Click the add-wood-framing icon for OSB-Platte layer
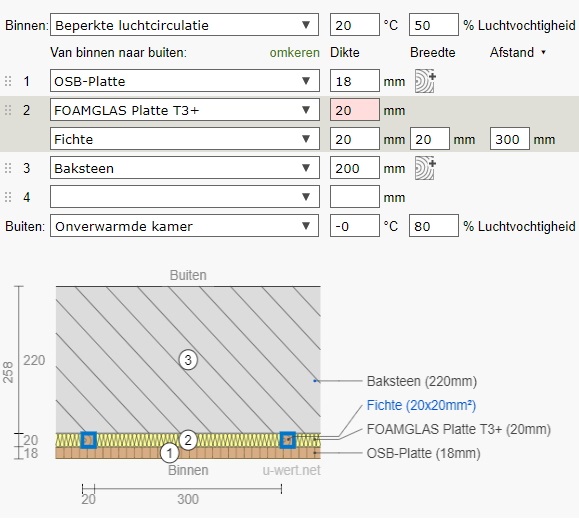Viewport: 579px width, 523px height. click(425, 81)
